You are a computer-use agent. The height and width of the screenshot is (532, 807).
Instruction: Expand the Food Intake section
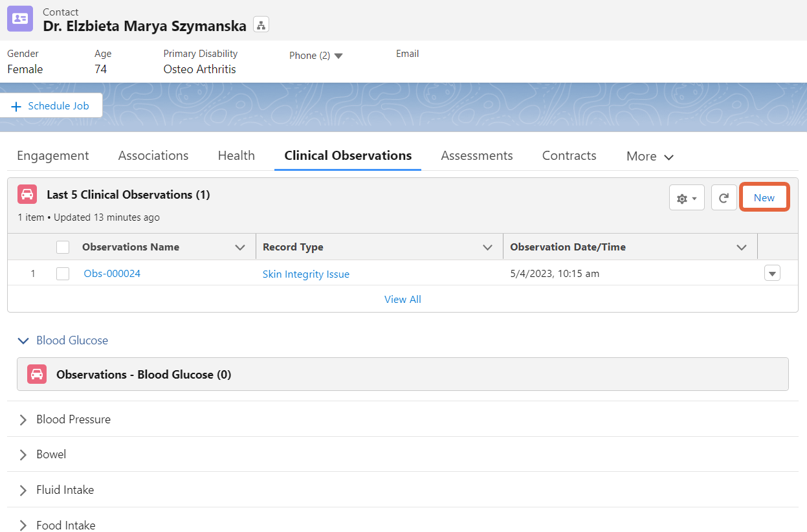[24, 525]
